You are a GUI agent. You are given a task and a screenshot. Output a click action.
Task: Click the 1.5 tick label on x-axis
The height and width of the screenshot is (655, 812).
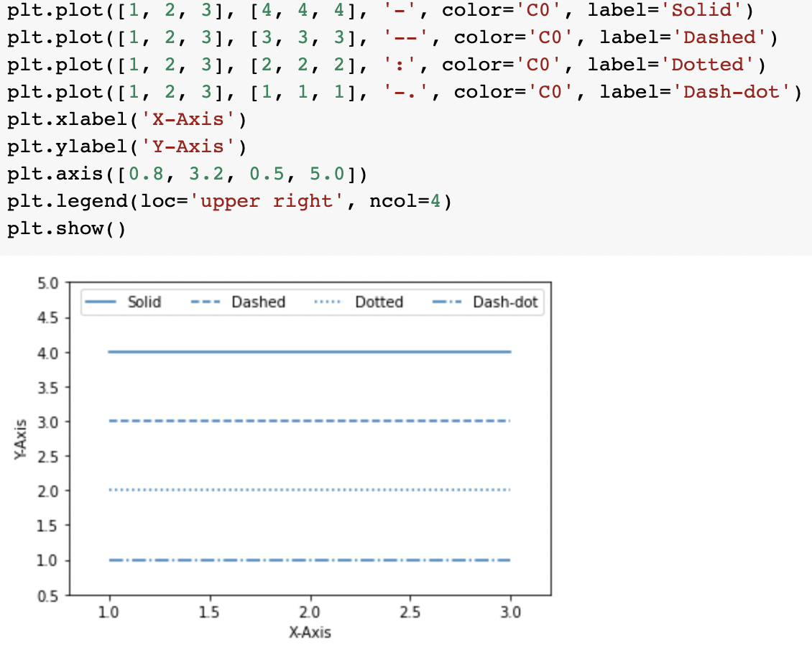click(x=209, y=613)
